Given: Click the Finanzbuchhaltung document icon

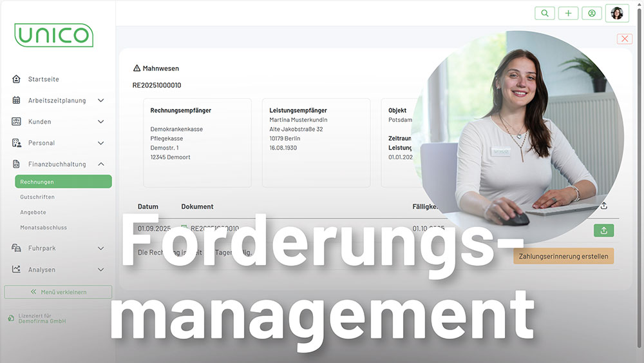Looking at the screenshot, I should coord(16,164).
